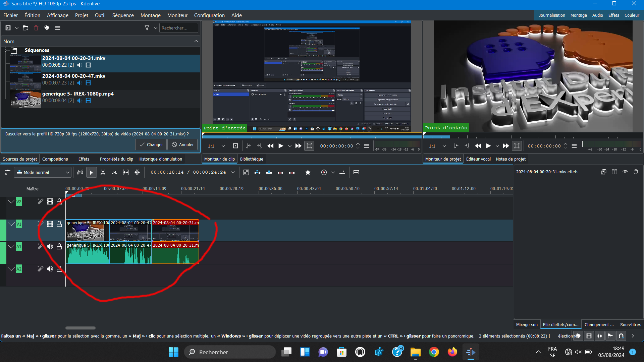Save effect stack icon in effects panel

(x=604, y=172)
